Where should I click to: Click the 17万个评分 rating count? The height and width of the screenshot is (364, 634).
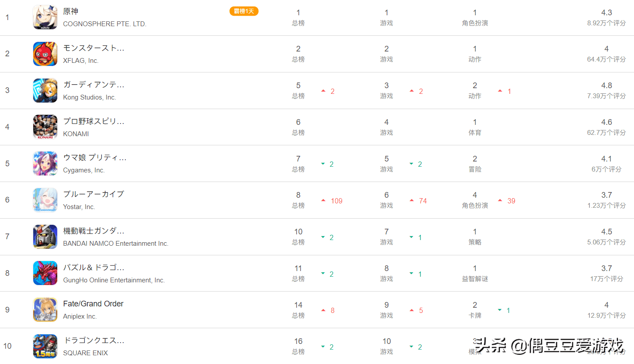606,278
